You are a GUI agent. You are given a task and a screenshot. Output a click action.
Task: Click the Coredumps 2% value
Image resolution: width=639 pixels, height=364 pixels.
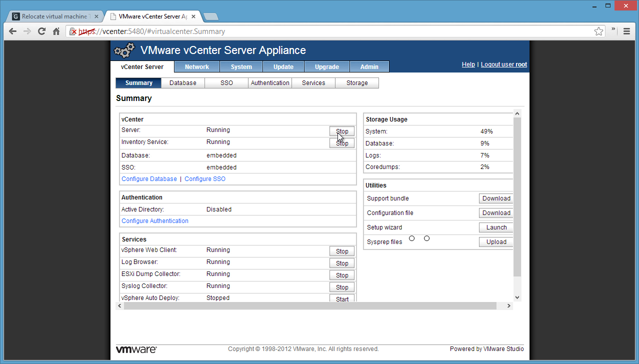484,167
